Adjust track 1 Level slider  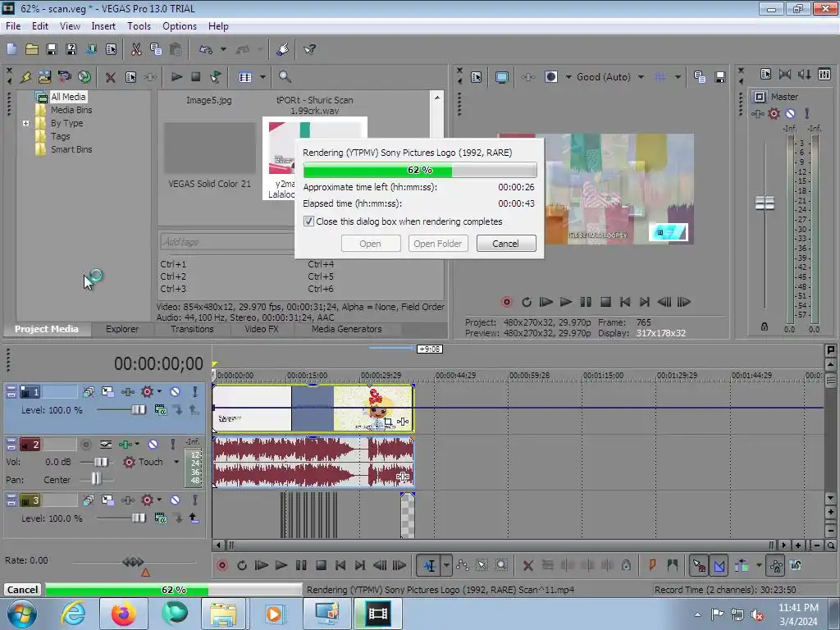click(138, 410)
